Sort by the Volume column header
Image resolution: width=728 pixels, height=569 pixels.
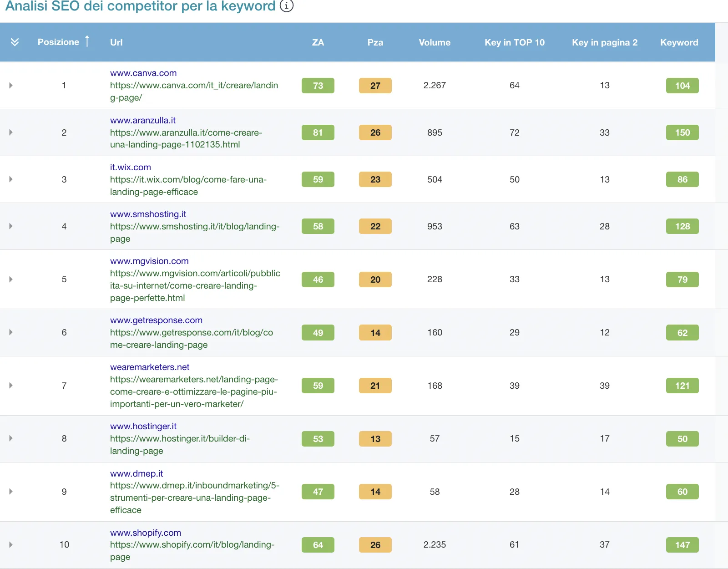point(435,42)
